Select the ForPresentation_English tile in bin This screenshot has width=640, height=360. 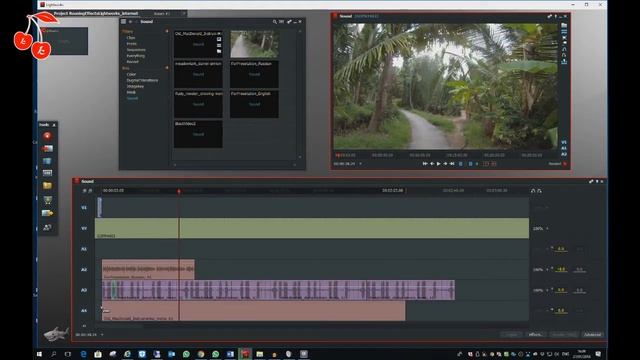tap(255, 104)
